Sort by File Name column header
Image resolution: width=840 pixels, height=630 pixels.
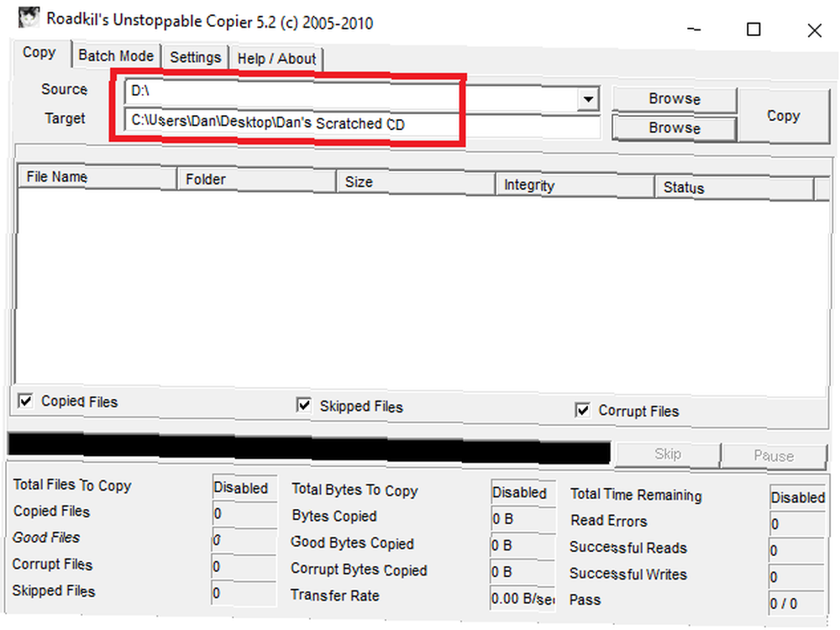[97, 177]
